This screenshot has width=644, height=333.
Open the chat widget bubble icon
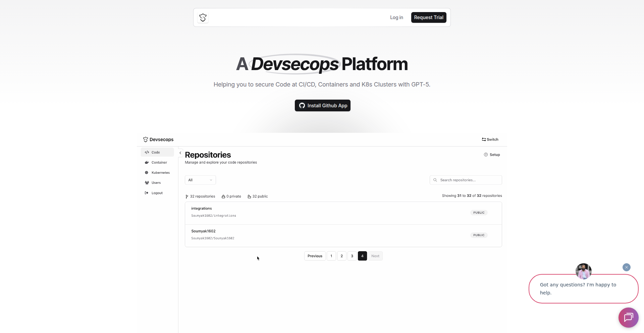pos(628,317)
